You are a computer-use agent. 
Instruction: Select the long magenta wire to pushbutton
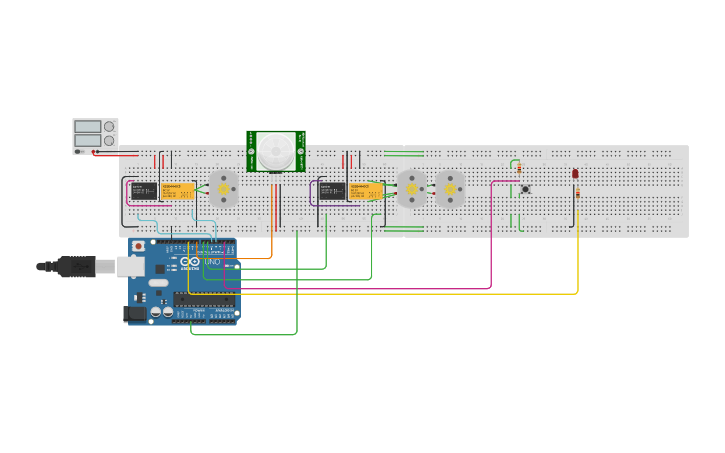pos(358,288)
